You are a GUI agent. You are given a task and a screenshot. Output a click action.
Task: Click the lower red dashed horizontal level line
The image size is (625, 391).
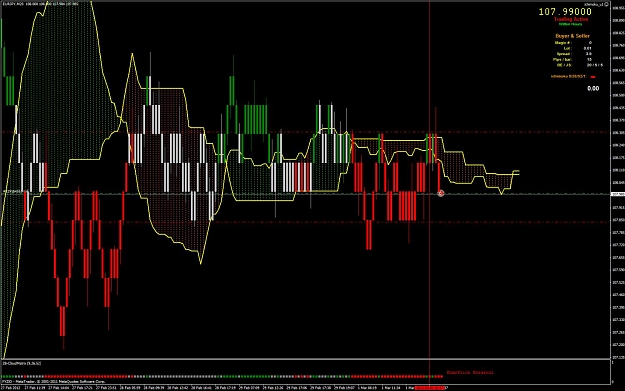305,222
